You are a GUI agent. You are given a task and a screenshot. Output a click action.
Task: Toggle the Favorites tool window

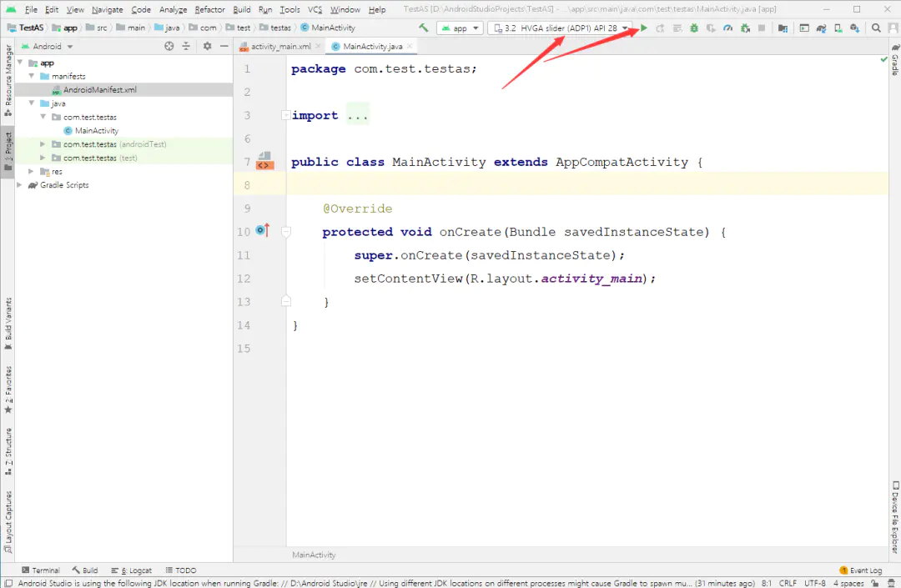point(8,389)
